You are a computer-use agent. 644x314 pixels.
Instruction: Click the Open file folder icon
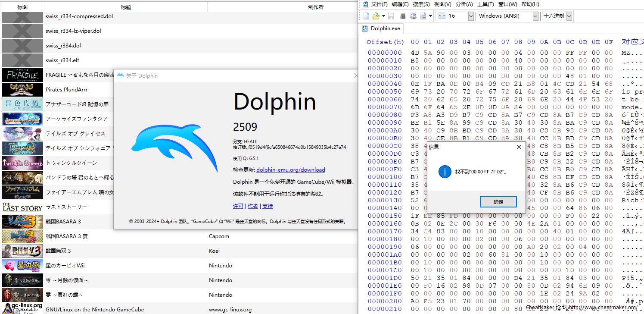click(x=376, y=16)
